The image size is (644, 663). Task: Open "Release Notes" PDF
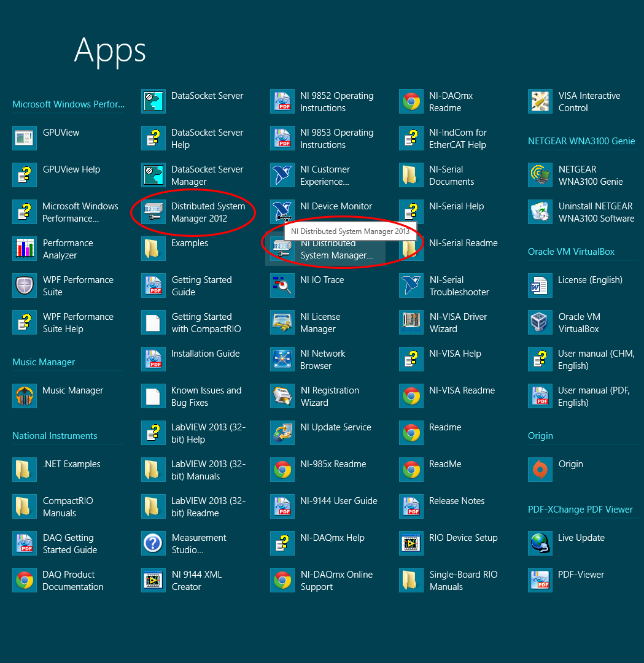pos(442,506)
